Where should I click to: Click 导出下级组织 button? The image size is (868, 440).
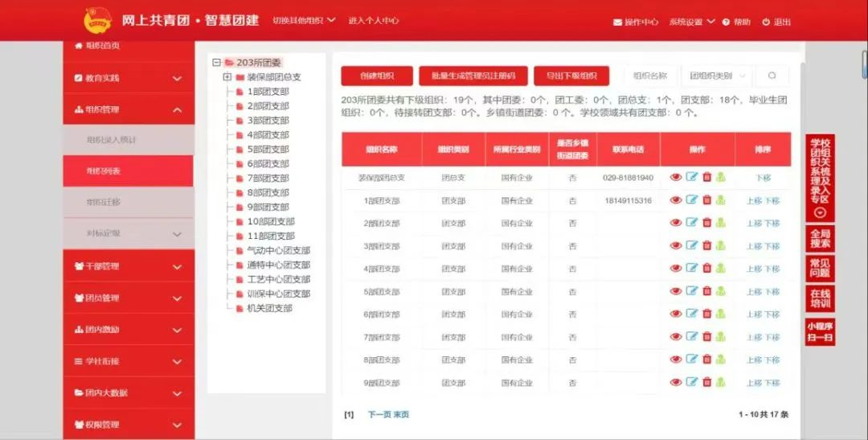tap(571, 76)
